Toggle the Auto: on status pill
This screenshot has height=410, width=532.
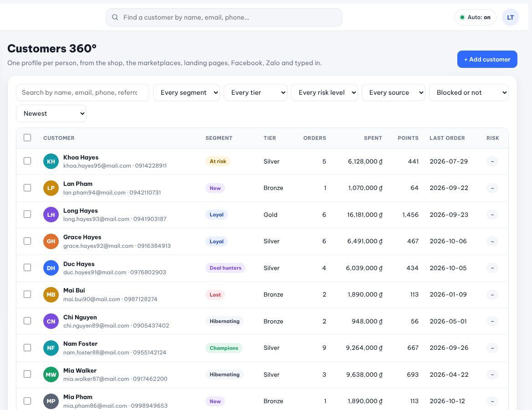tap(476, 17)
